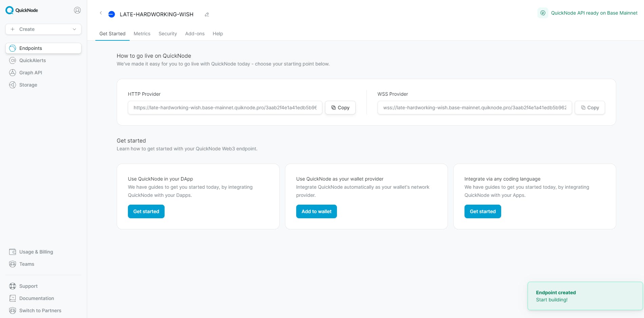Screen dimensions: 644x318
Task: Click the API ready status icon
Action: pos(543,13)
